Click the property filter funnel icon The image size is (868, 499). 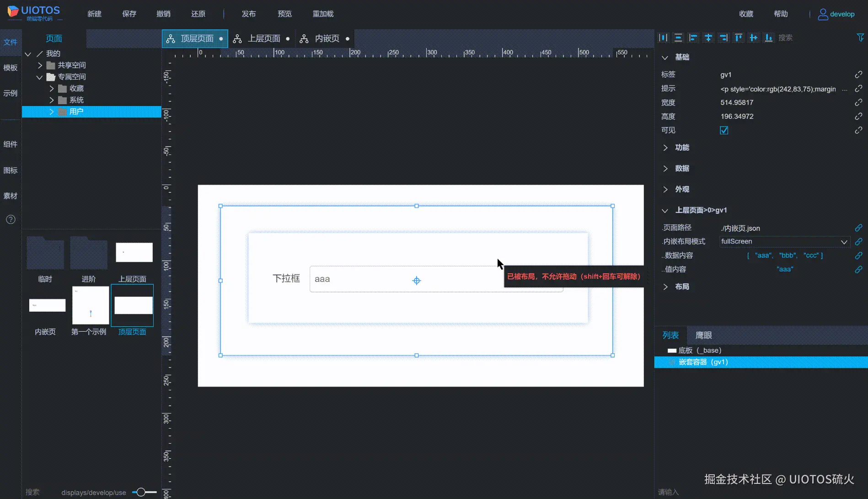(860, 37)
